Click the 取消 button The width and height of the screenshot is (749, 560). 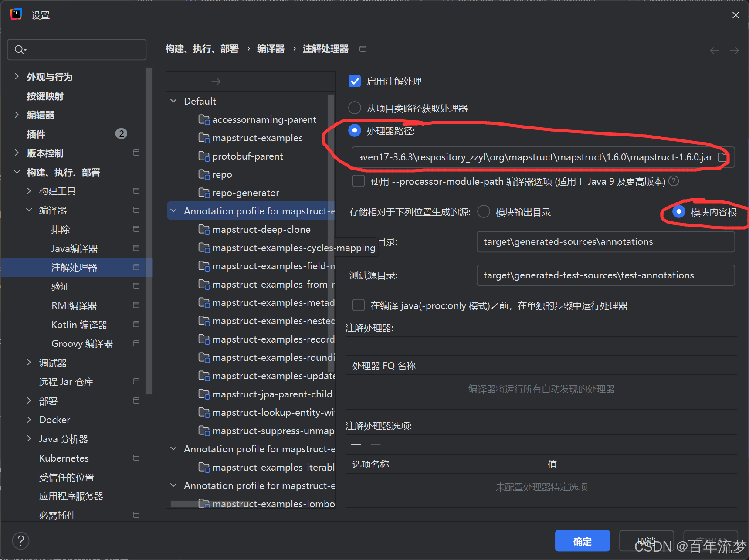tap(647, 540)
